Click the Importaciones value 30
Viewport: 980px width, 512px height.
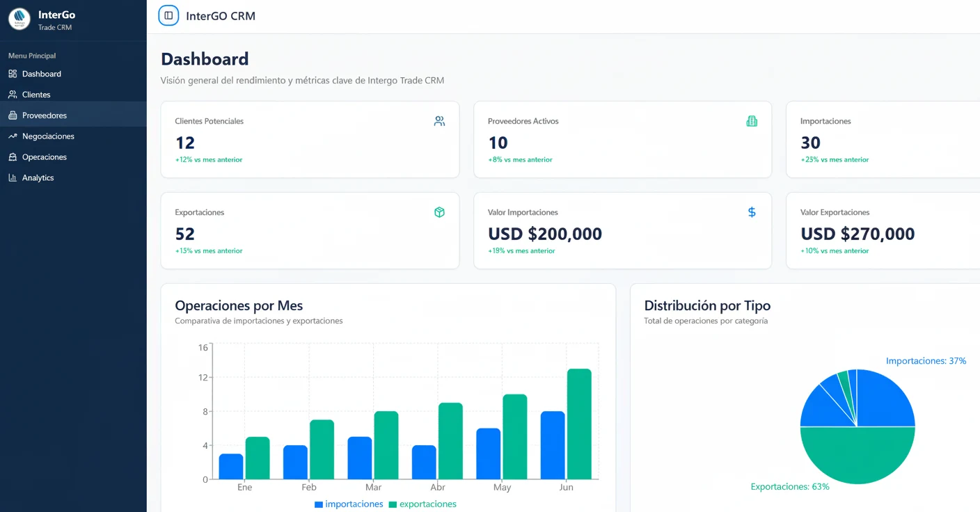(811, 143)
